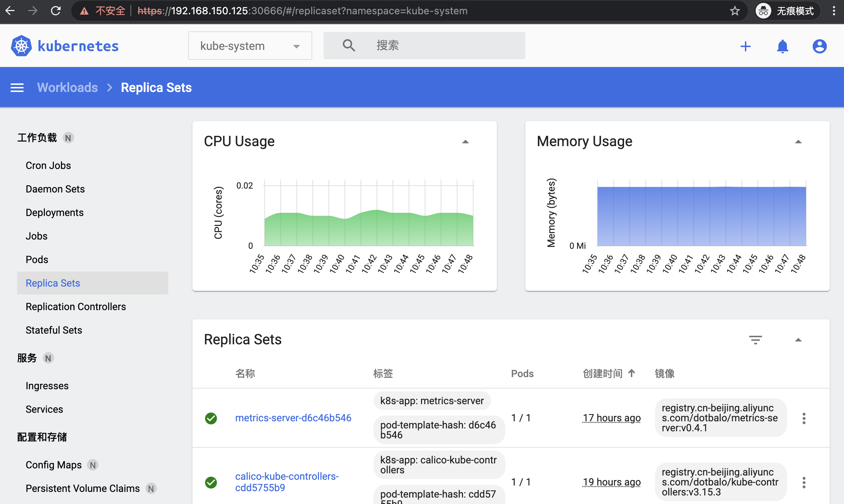The image size is (844, 504).
Task: Click the k8s-app: metrics-server label chip
Action: [432, 401]
